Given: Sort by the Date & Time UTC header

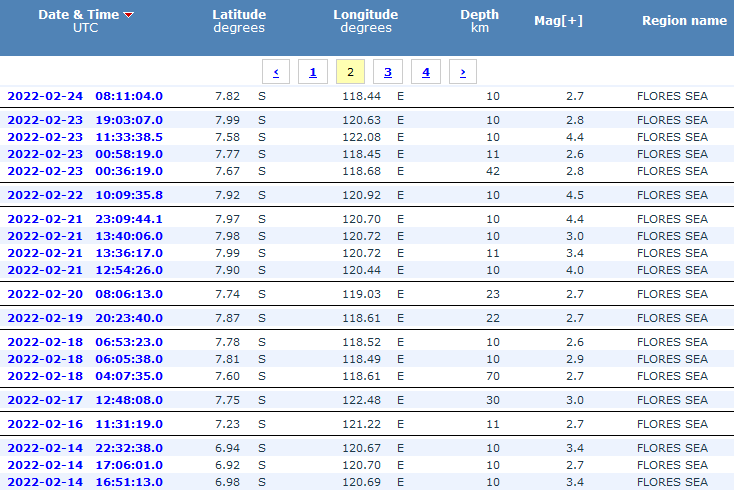Looking at the screenshot, I should coord(86,21).
